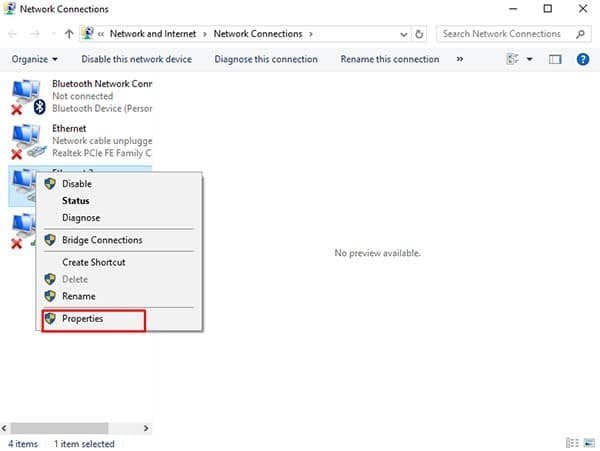Click the Network Connections title bar icon

pos(9,8)
